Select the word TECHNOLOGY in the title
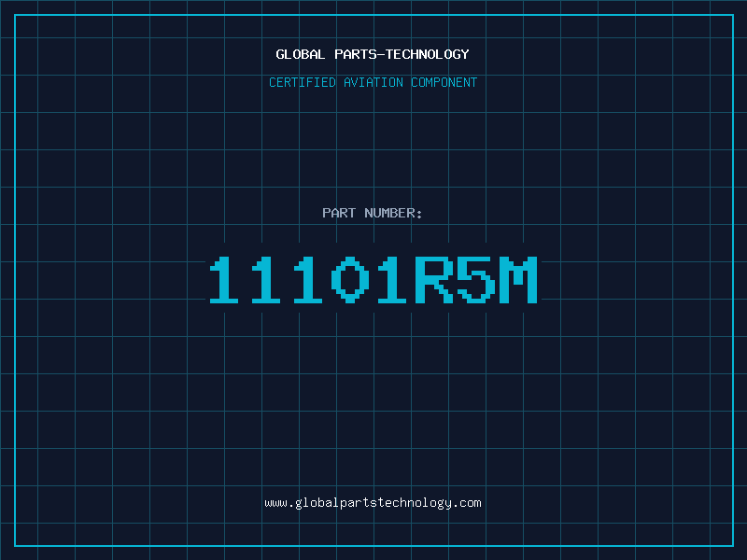Image resolution: width=747 pixels, height=560 pixels. click(x=428, y=54)
